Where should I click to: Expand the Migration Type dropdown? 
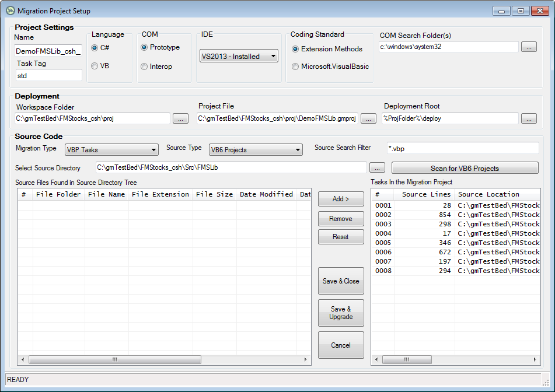tap(111, 150)
